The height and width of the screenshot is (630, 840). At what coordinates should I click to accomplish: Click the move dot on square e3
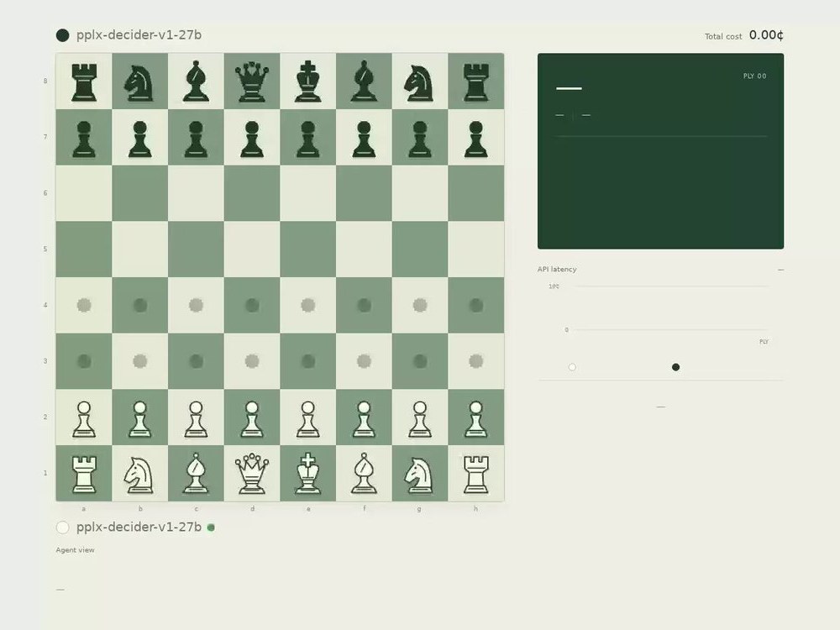click(x=308, y=361)
